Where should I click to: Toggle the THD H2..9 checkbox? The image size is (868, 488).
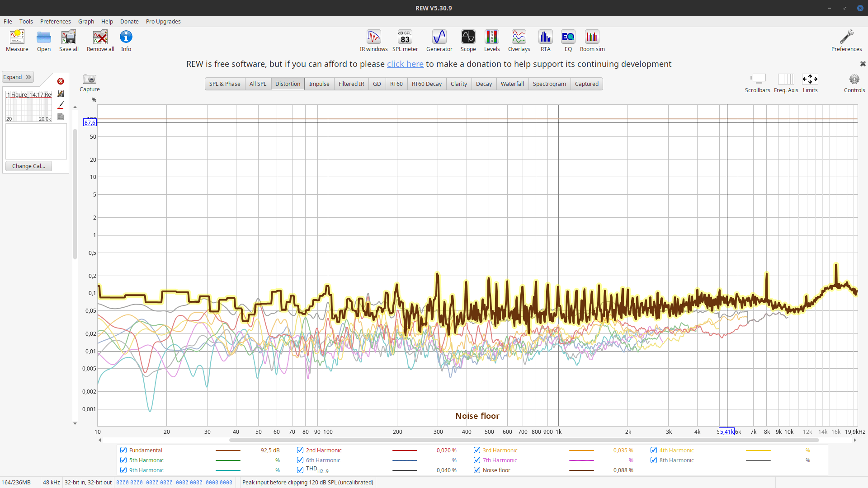pyautogui.click(x=300, y=470)
